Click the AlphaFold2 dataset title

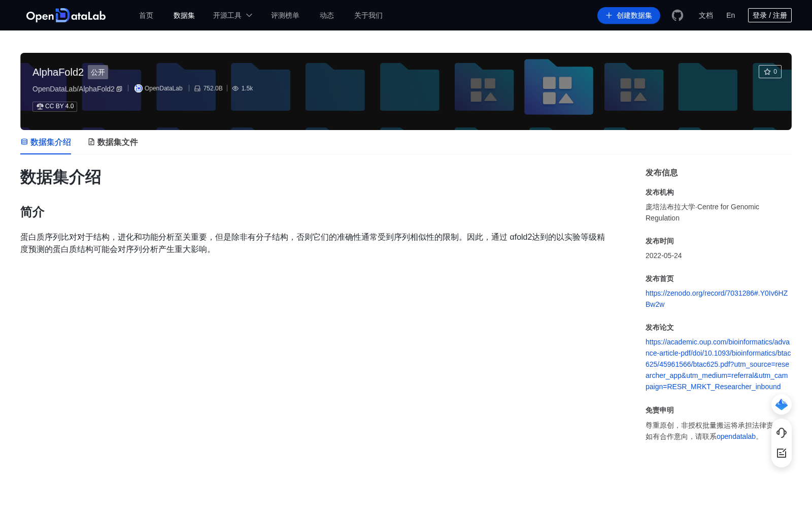click(x=58, y=72)
